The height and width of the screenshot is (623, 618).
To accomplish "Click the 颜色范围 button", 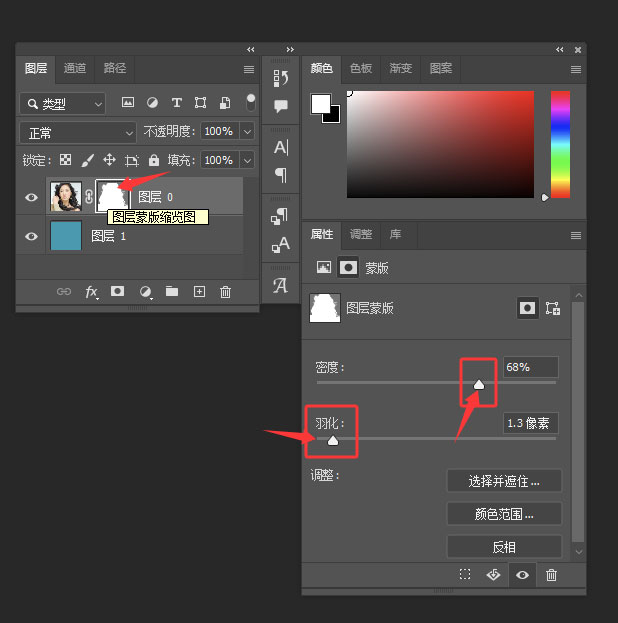I will pyautogui.click(x=504, y=514).
